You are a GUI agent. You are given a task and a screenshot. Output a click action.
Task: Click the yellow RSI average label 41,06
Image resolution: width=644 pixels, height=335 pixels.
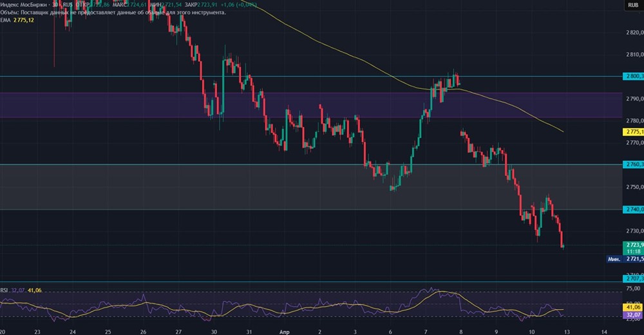coord(634,307)
